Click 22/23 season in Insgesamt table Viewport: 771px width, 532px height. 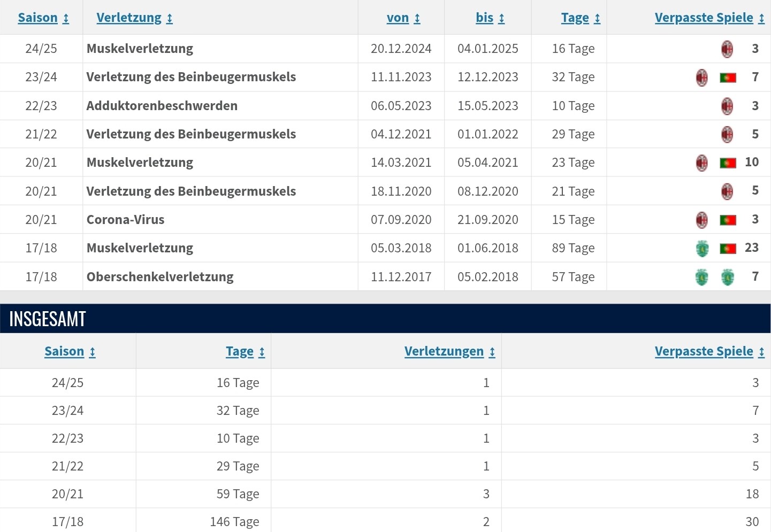[x=67, y=438]
